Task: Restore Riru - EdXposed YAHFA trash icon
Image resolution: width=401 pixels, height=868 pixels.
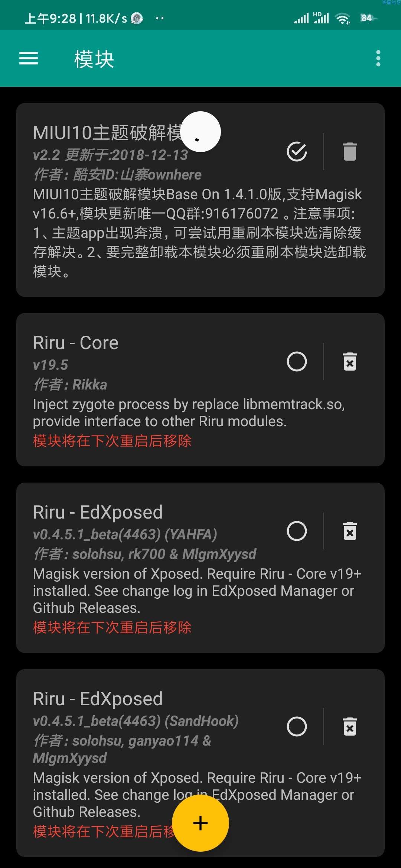Action: pyautogui.click(x=350, y=531)
